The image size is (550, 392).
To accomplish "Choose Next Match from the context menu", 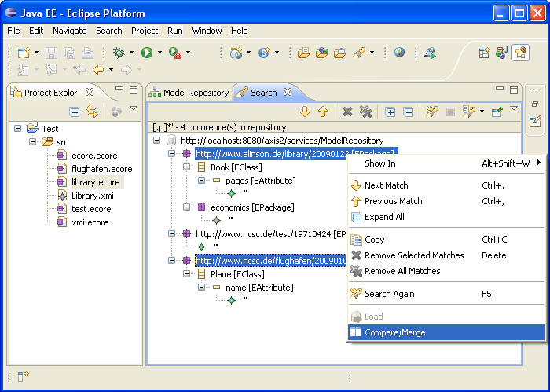I will (446, 185).
